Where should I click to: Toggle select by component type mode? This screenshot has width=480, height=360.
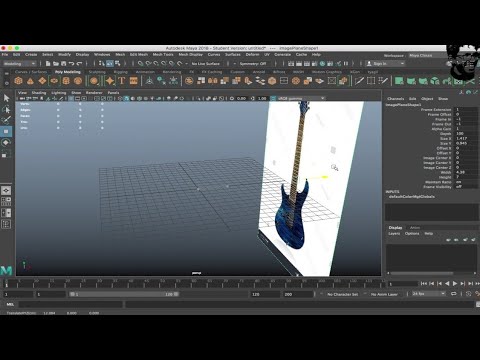point(117,63)
